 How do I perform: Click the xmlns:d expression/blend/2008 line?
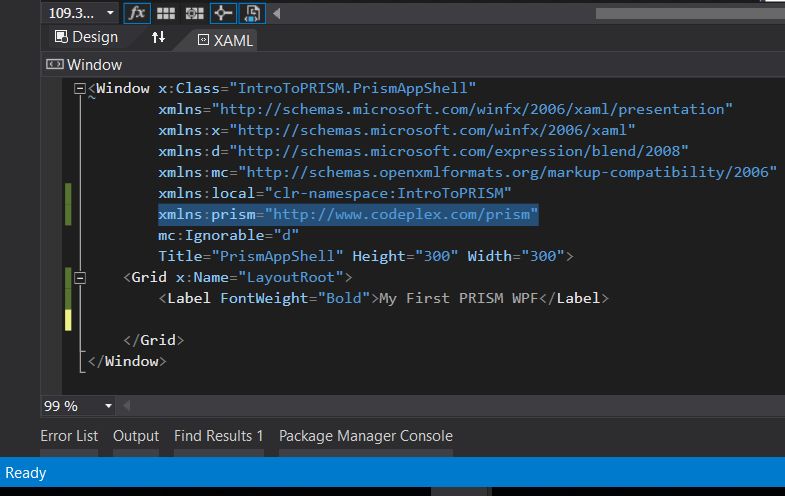[424, 152]
